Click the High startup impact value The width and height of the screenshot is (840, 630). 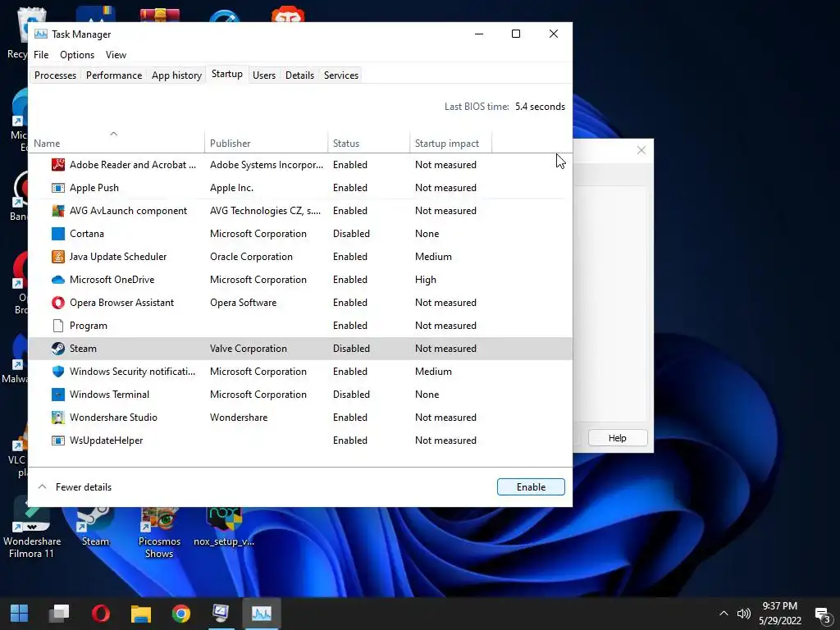pyautogui.click(x=426, y=280)
